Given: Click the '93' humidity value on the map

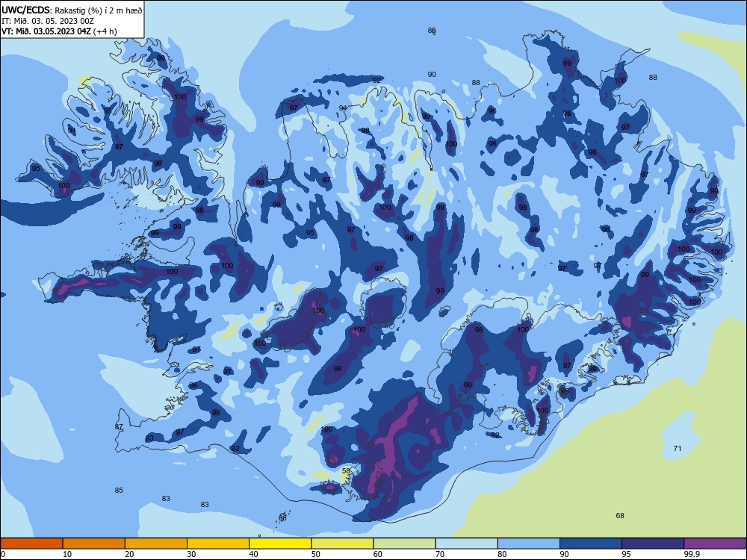Looking at the screenshot, I should coord(149,438).
